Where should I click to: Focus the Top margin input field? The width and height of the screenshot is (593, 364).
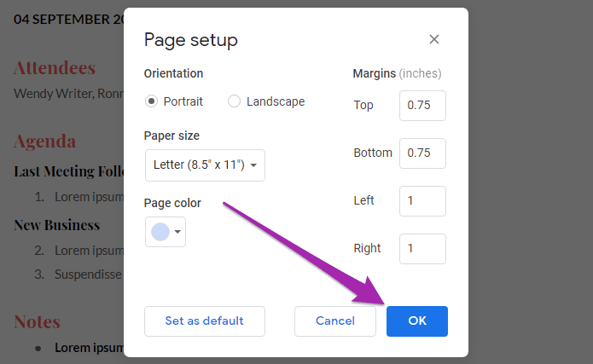pyautogui.click(x=422, y=106)
